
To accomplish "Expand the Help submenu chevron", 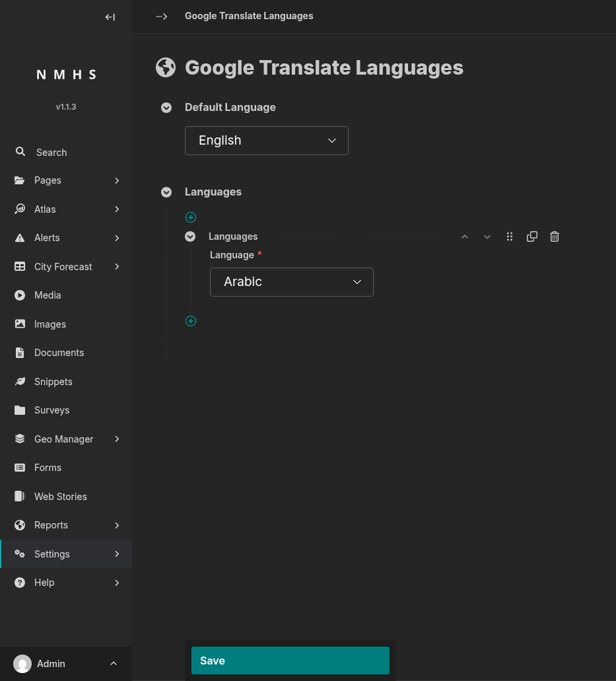I will coord(117,583).
